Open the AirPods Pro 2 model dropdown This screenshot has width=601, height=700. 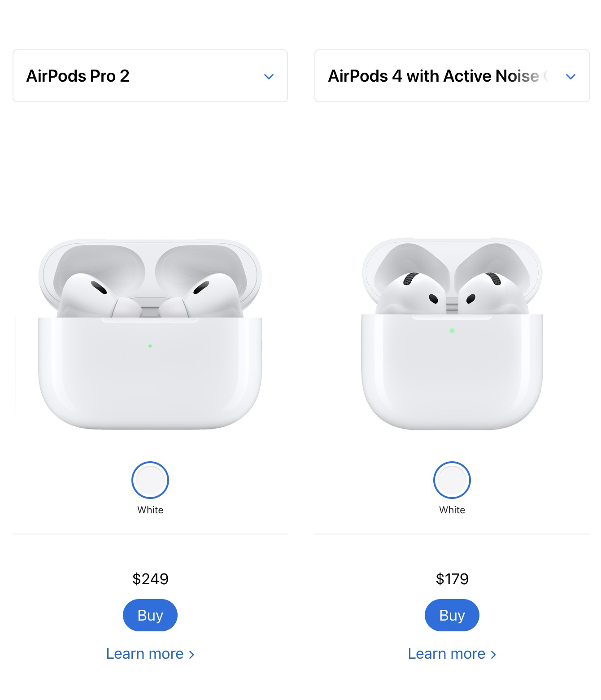pyautogui.click(x=150, y=76)
